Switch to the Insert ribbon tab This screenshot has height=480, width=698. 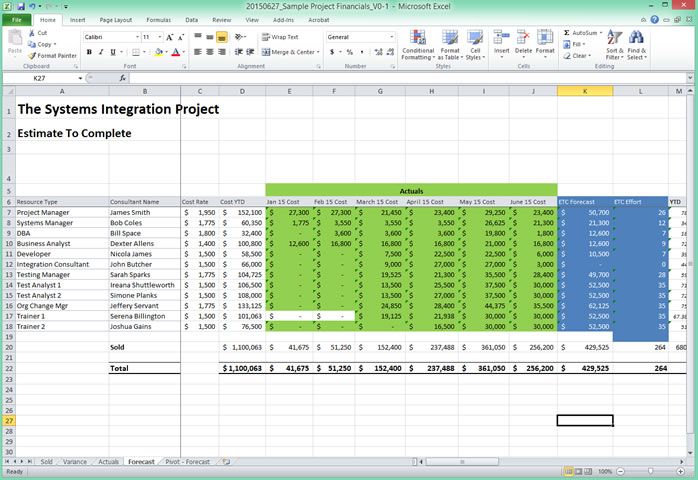click(77, 20)
